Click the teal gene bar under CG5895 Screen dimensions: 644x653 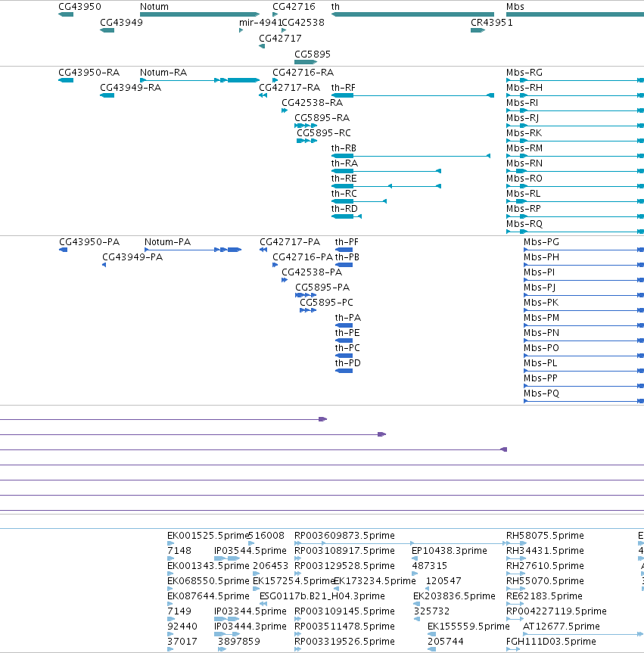click(x=306, y=62)
